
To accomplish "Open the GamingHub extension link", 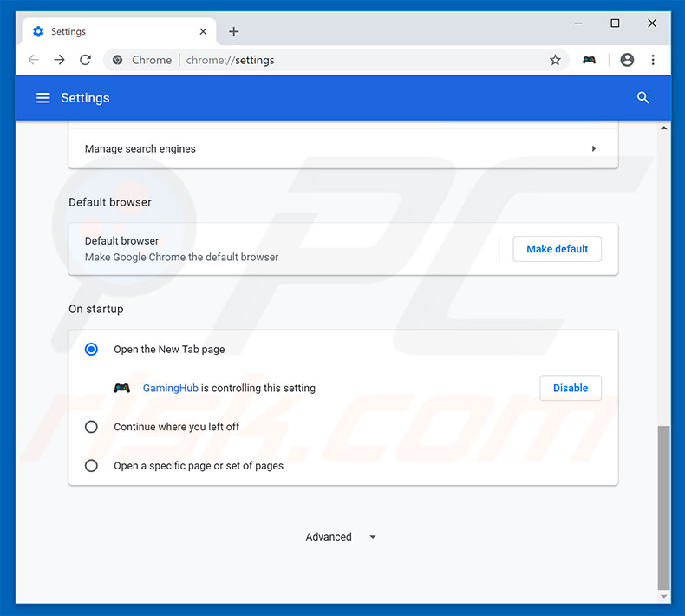I will tap(170, 388).
